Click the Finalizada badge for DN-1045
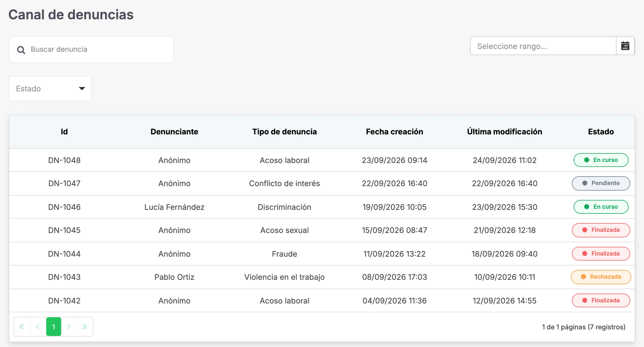 pyautogui.click(x=601, y=230)
